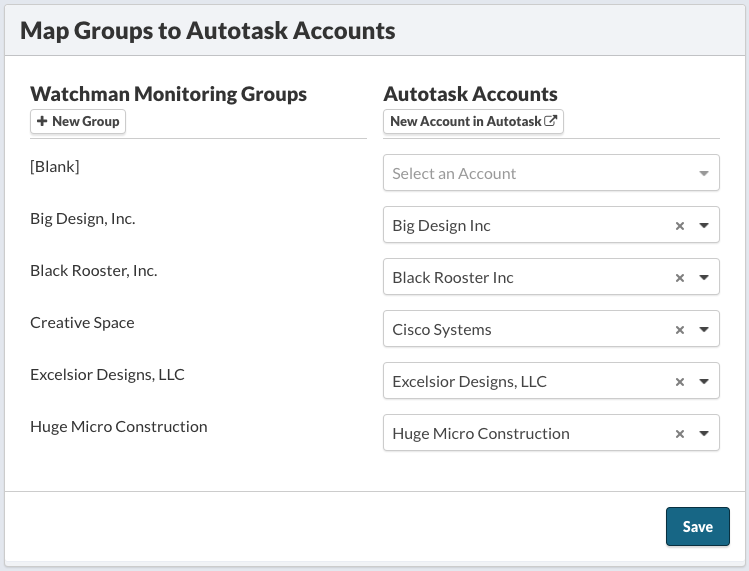This screenshot has height=571, width=749.
Task: Expand the Excelsior Designs, LLC dropdown arrow
Action: (703, 382)
